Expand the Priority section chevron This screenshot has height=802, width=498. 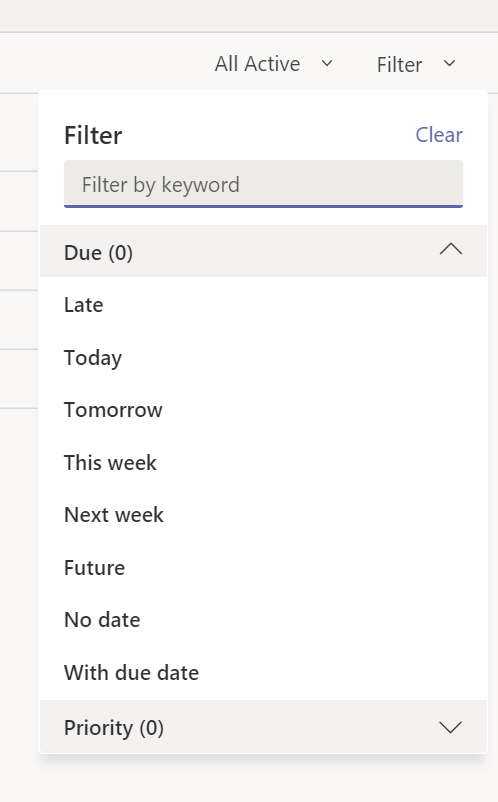(x=450, y=727)
